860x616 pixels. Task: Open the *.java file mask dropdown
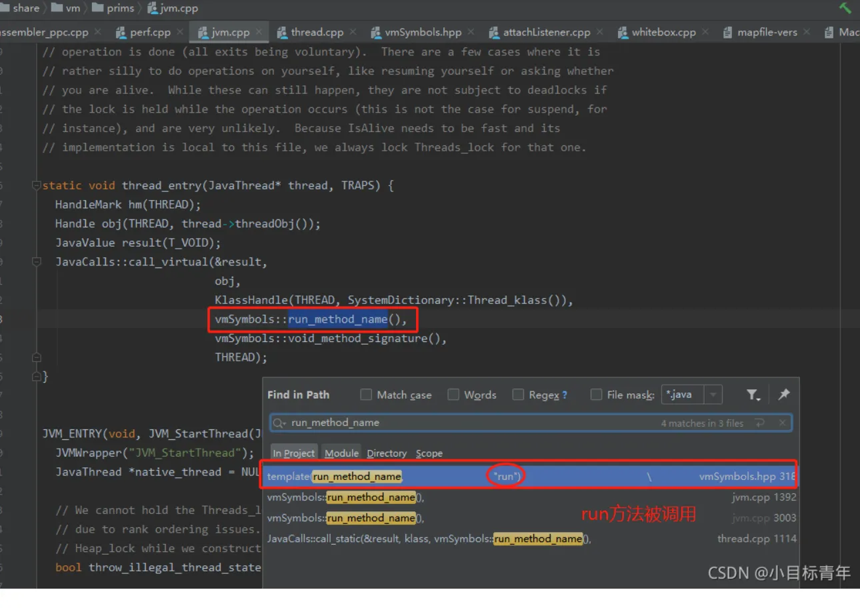[714, 395]
